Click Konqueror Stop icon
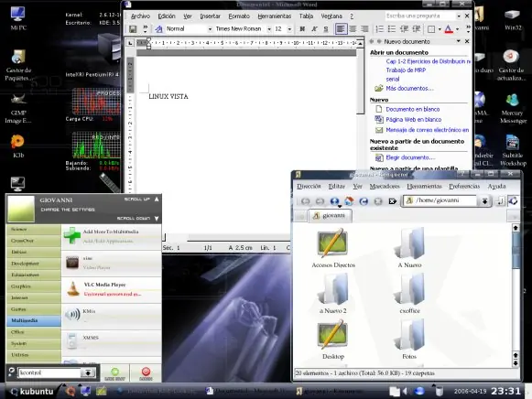Viewport: 532px width, 399px height. tap(378, 201)
